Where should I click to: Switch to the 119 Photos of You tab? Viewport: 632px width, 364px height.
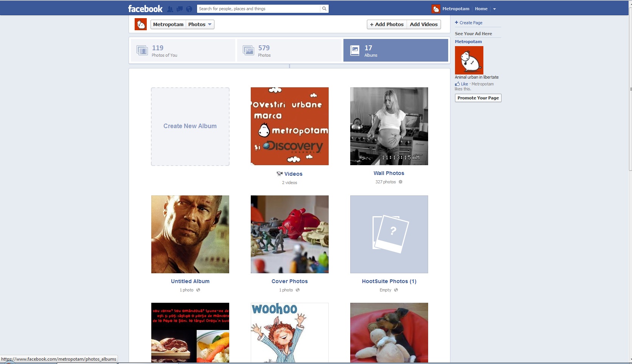183,50
